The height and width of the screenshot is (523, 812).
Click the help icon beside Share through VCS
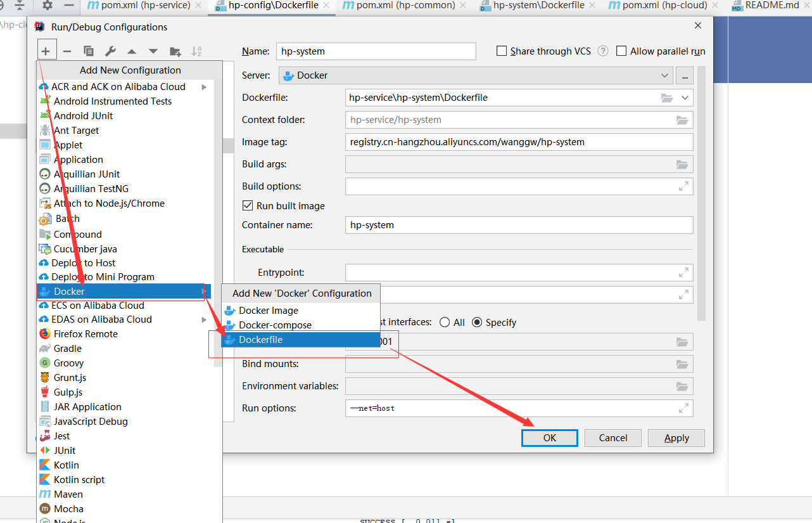click(603, 51)
